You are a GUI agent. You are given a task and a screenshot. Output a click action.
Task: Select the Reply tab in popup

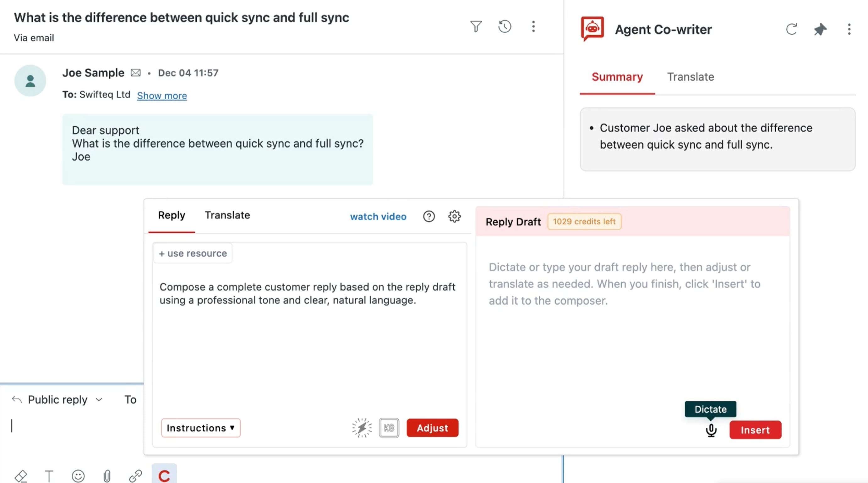(172, 215)
